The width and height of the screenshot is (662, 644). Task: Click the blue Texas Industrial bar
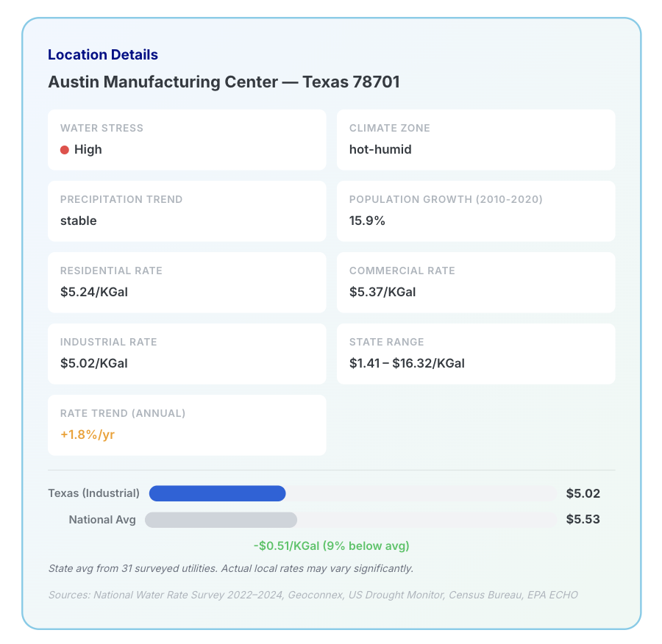[x=217, y=494]
